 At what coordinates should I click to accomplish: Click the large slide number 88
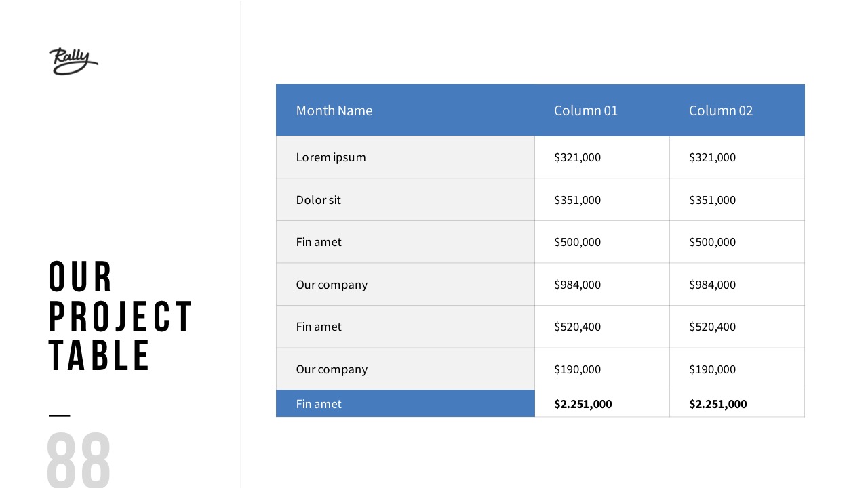(79, 460)
